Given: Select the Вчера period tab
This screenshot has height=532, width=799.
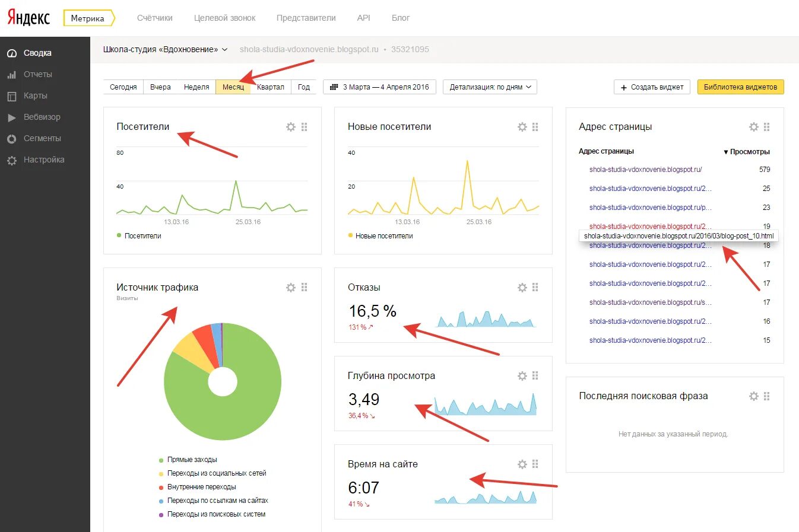Looking at the screenshot, I should [160, 87].
